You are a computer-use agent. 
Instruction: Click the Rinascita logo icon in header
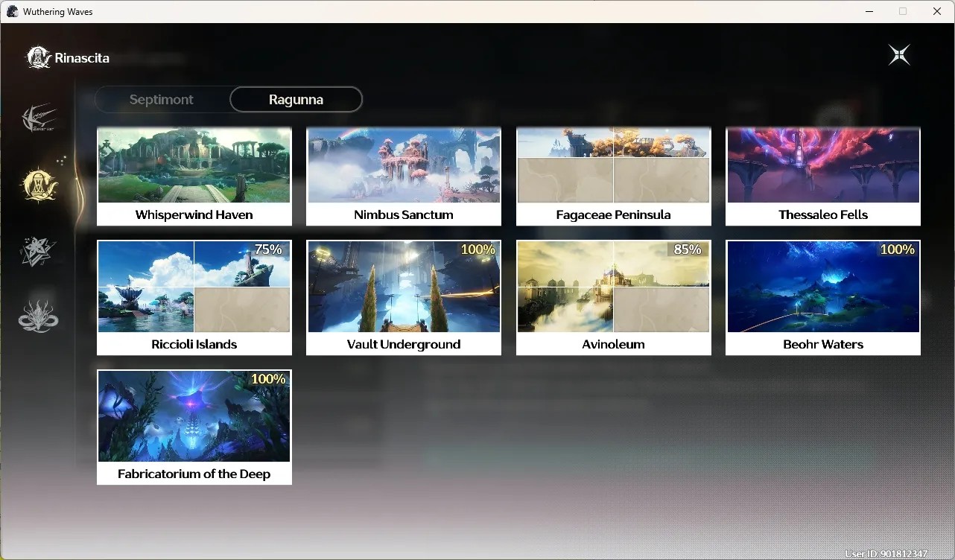(x=38, y=57)
